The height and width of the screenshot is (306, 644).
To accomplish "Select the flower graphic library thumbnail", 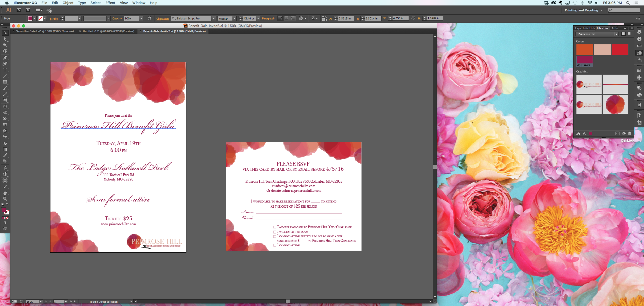I will coord(615,104).
